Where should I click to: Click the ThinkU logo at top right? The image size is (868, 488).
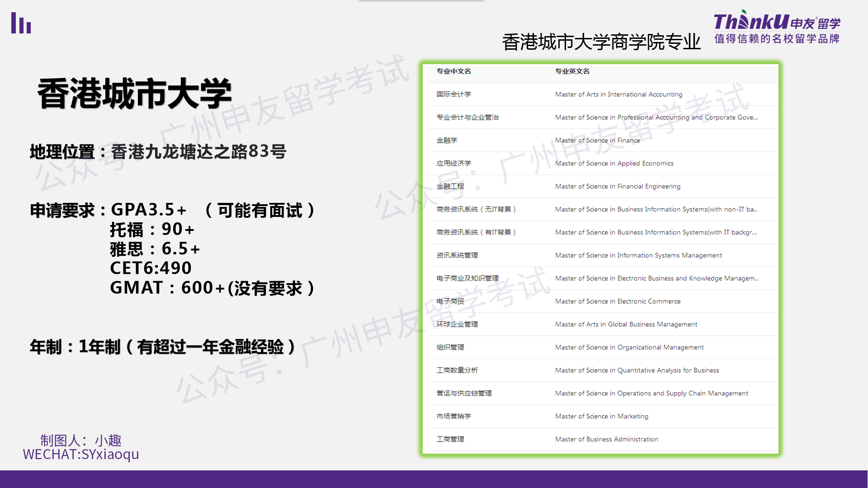(x=777, y=21)
